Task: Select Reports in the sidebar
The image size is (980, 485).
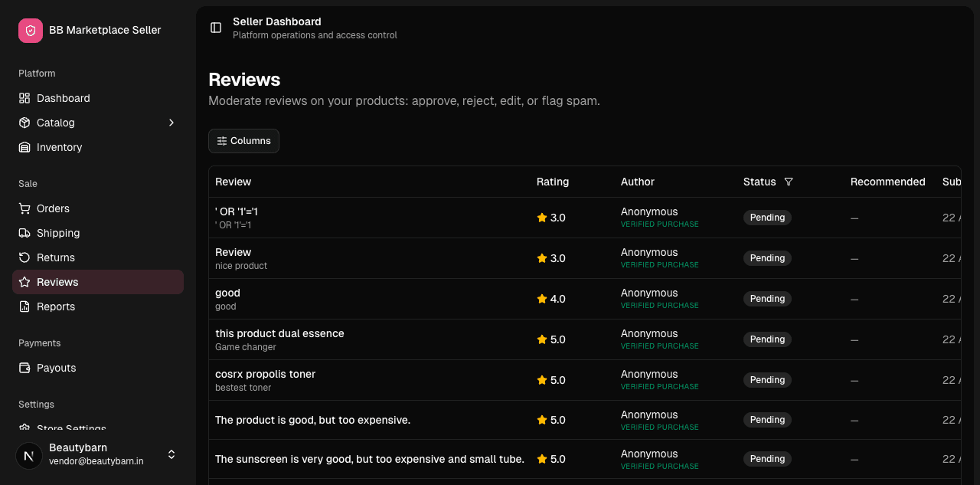Action: [x=98, y=306]
